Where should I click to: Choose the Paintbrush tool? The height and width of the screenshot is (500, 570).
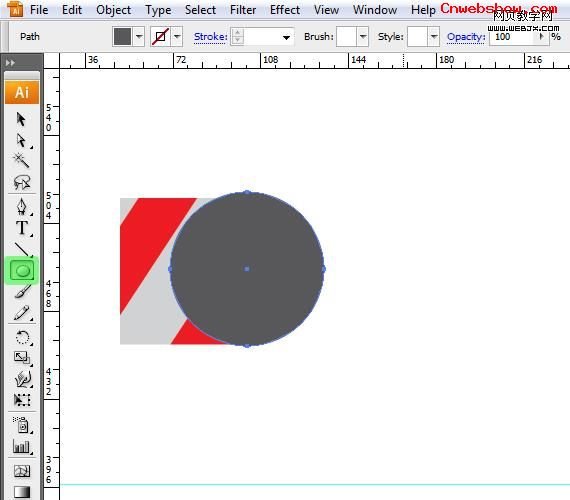click(22, 291)
